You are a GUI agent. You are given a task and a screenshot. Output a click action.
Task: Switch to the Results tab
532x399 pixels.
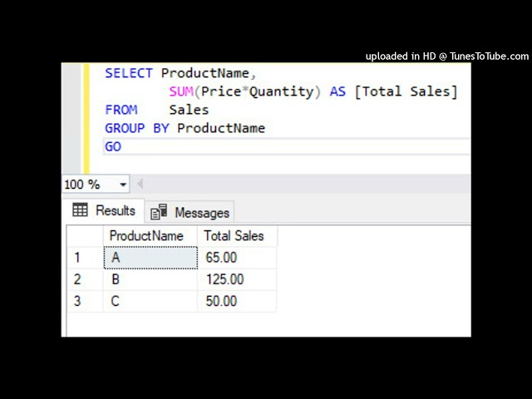pyautogui.click(x=103, y=210)
